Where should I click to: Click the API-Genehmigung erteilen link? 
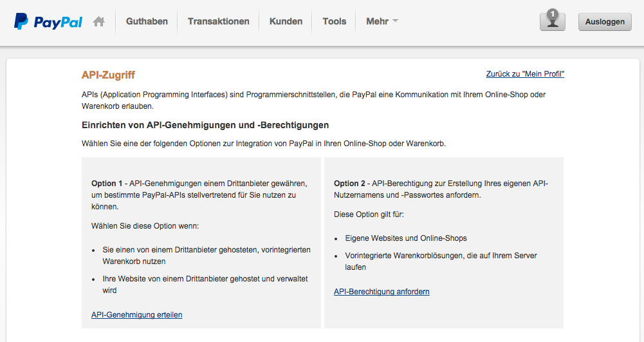[x=137, y=315]
